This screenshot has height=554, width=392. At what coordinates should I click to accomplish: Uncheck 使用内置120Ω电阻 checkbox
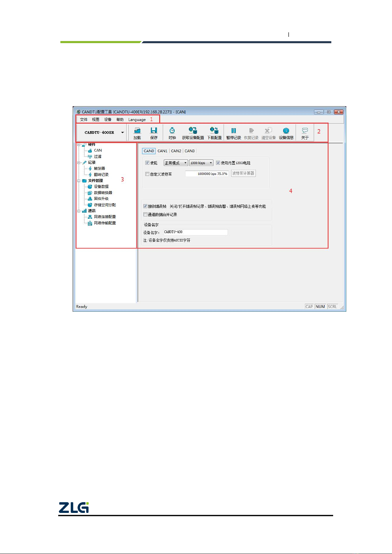(218, 163)
